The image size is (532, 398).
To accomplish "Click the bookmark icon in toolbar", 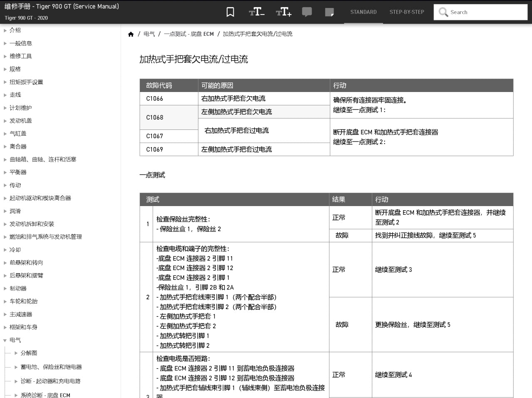I will pyautogui.click(x=230, y=12).
